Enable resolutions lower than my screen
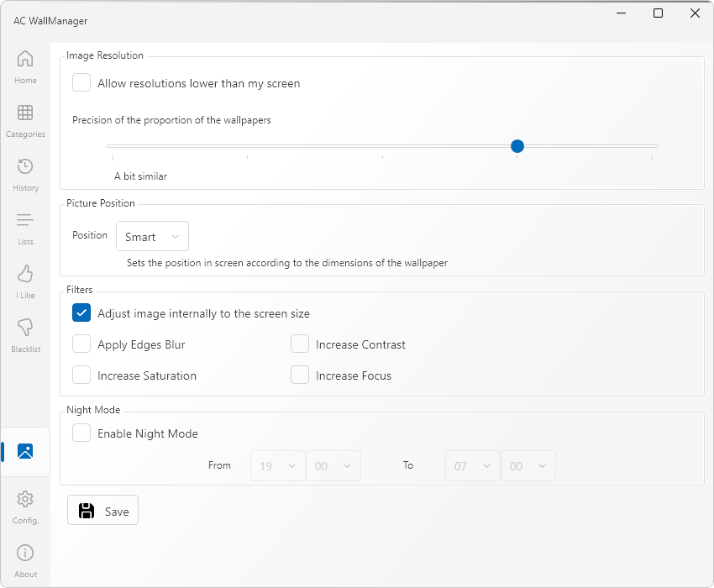Screen dimensions: 714x588 click(81, 83)
